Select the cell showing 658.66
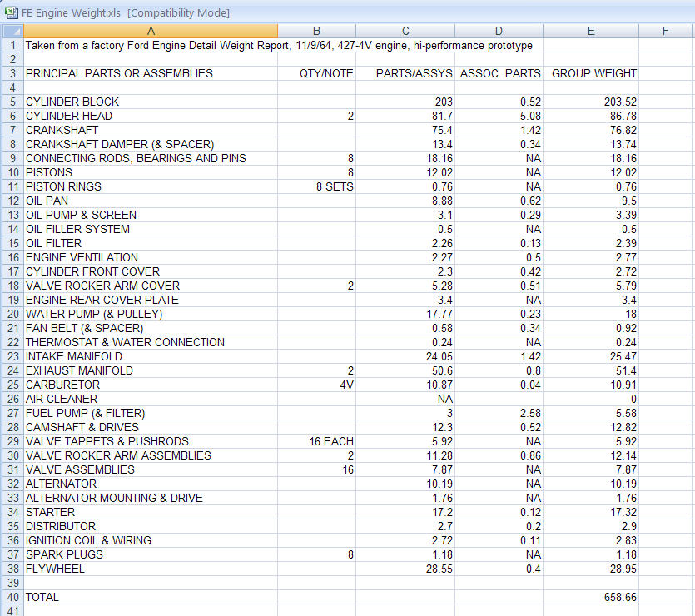Image resolution: width=695 pixels, height=616 pixels. pyautogui.click(x=591, y=597)
